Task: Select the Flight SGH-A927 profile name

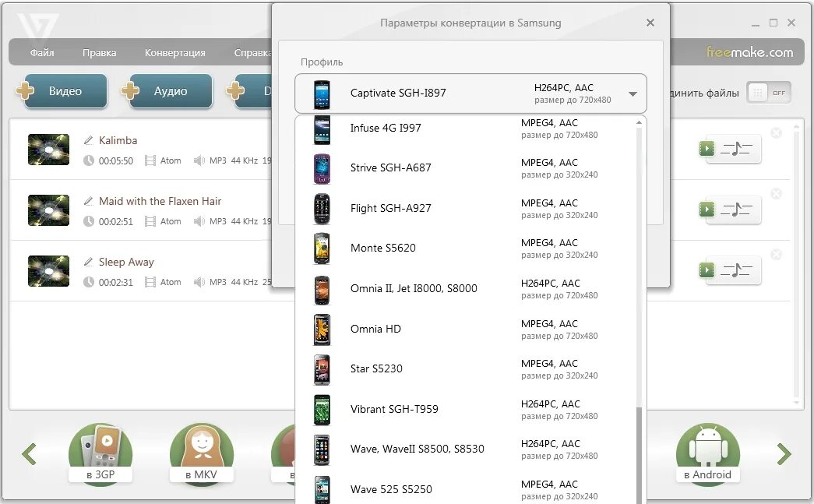Action: (x=391, y=208)
